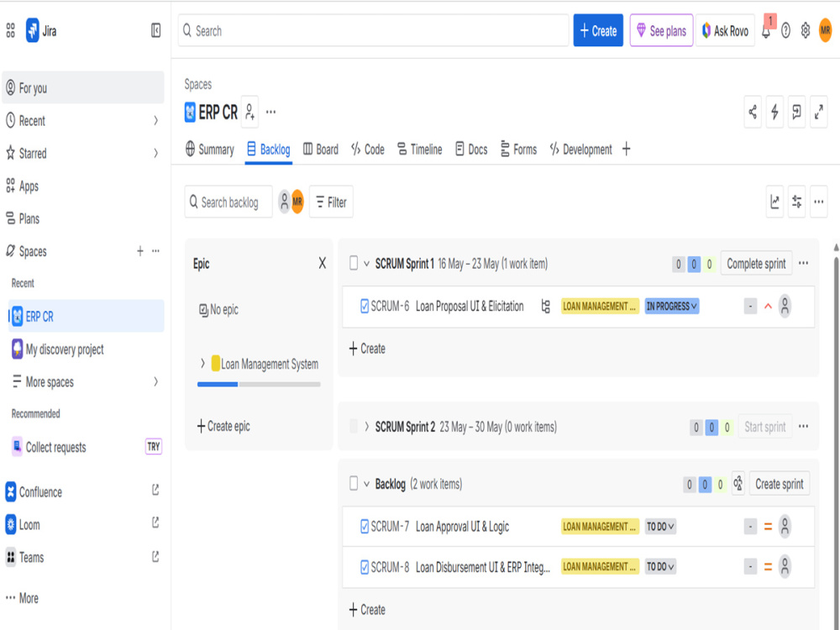Click the backlog recommendation icon beside Create sprint
Viewport: 840px width, 630px height.
coord(738,484)
